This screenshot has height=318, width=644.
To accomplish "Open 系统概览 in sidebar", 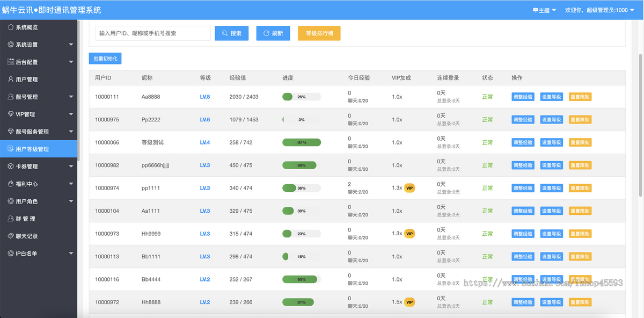I will (39, 27).
